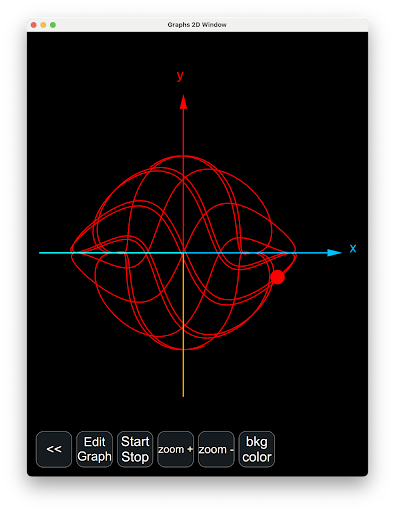The width and height of the screenshot is (395, 512).
Task: Toggle animation with Start Stop button
Action: point(135,449)
